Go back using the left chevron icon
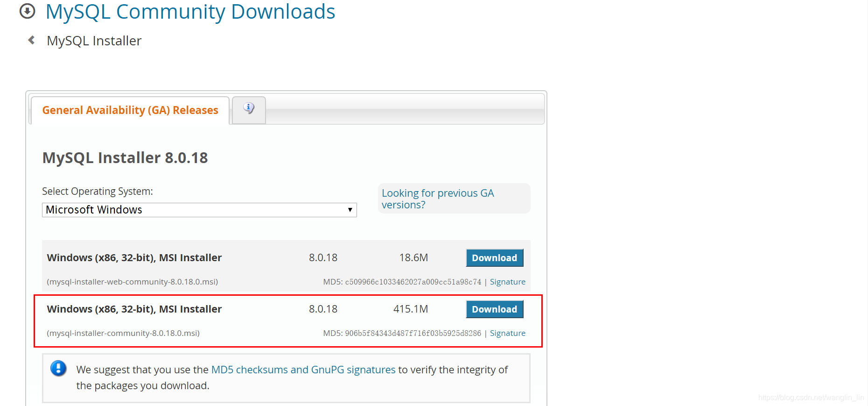 [31, 40]
